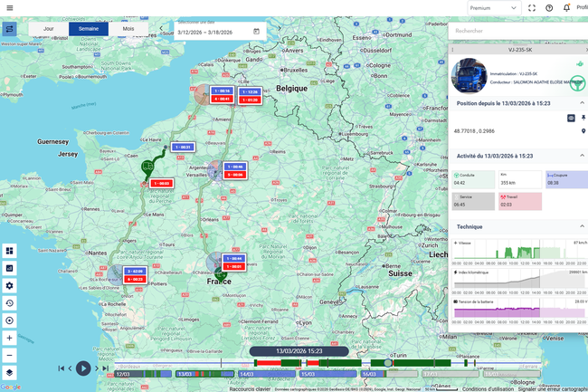Open Raccourcis clavier link
This screenshot has height=392, width=588.
click(250, 389)
